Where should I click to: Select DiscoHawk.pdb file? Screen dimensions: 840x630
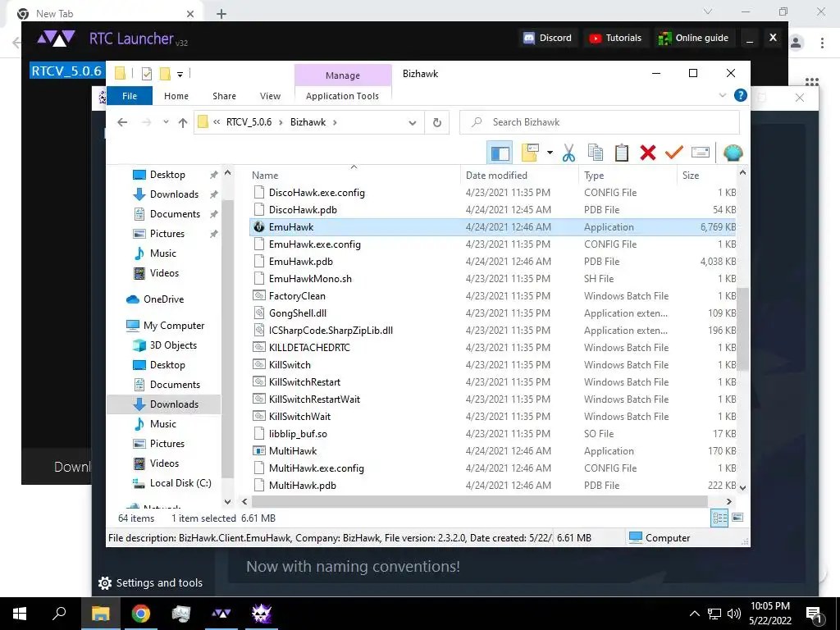(493, 210)
